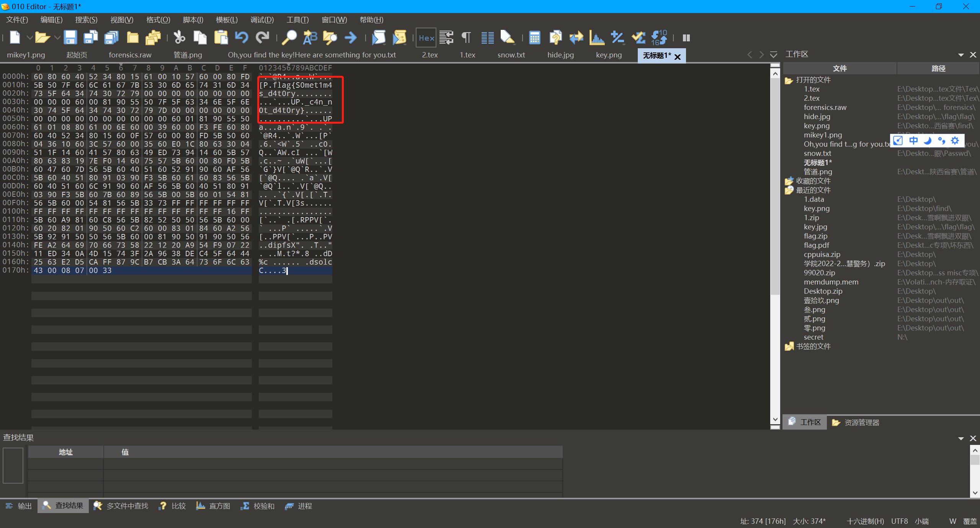Toggle show whitespace pilcrow icon
Screen dimensions: 980x528
(466, 38)
